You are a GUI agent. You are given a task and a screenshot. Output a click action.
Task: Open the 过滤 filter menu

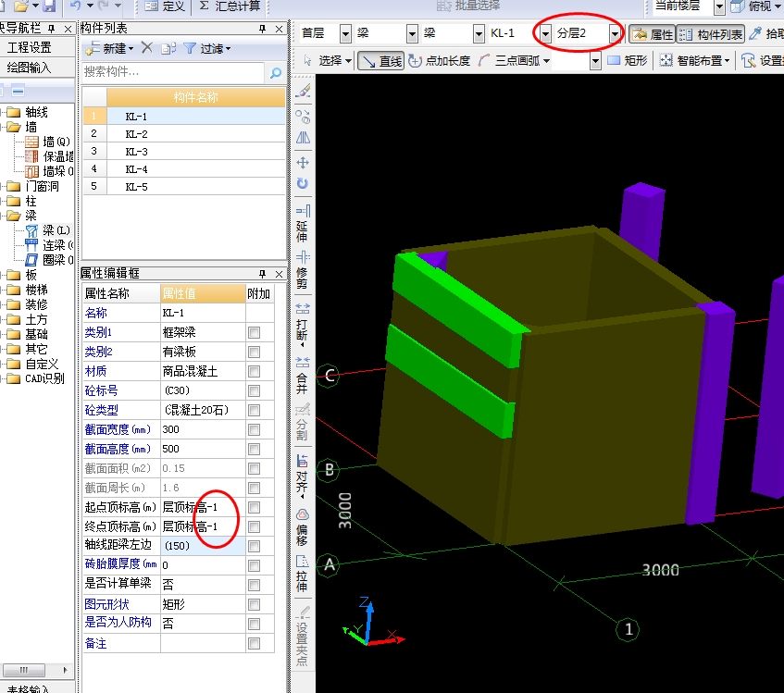[207, 48]
